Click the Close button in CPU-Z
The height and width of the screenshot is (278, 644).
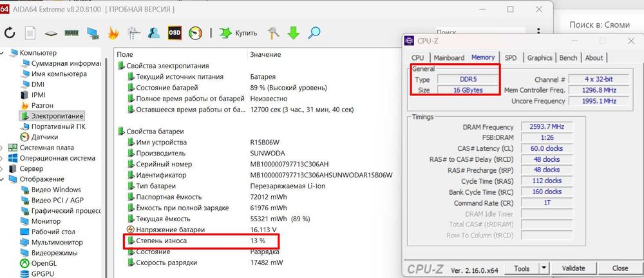point(620,268)
